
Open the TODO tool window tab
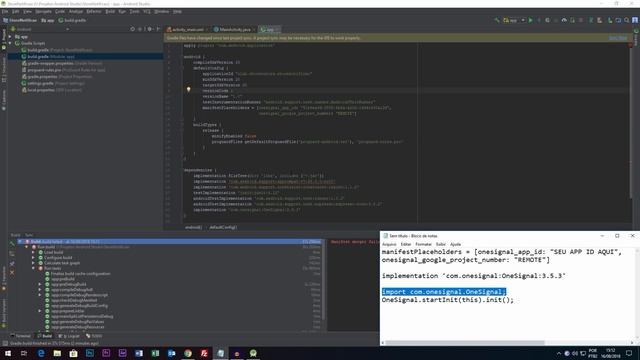coord(94,336)
